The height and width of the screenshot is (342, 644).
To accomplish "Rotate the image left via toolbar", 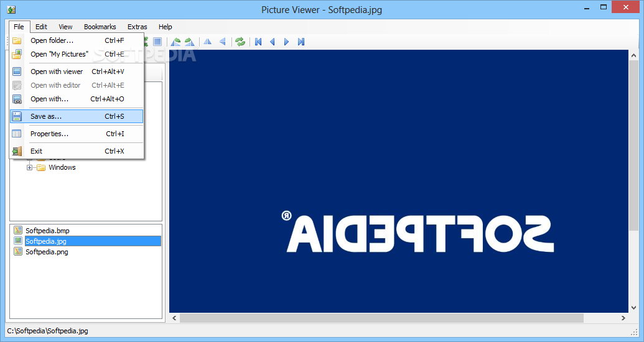I will click(176, 42).
